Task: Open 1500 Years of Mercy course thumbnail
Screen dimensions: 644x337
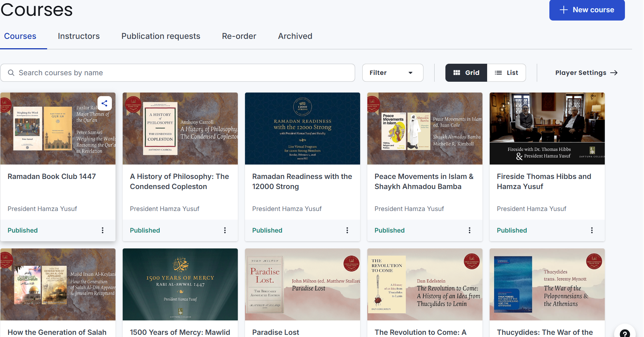Action: (x=180, y=284)
